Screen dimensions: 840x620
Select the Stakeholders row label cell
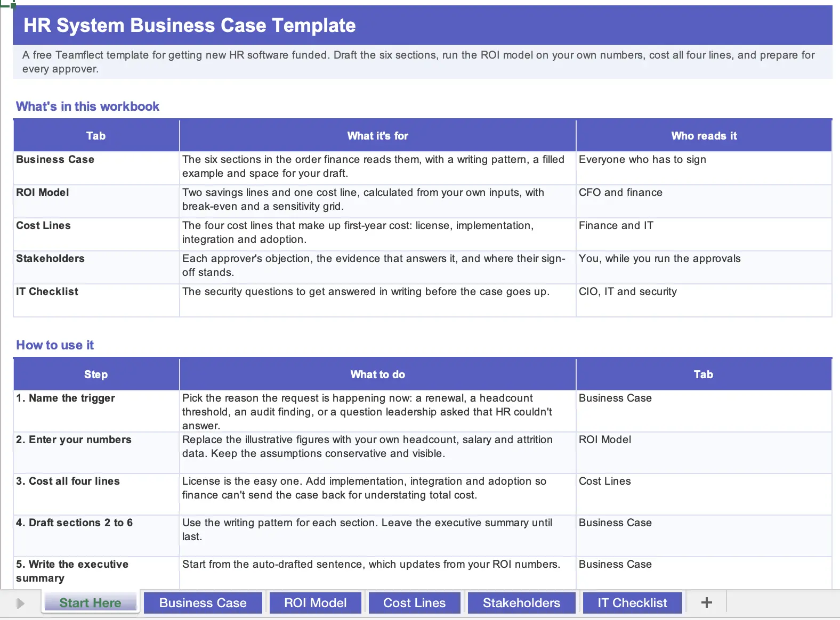96,267
